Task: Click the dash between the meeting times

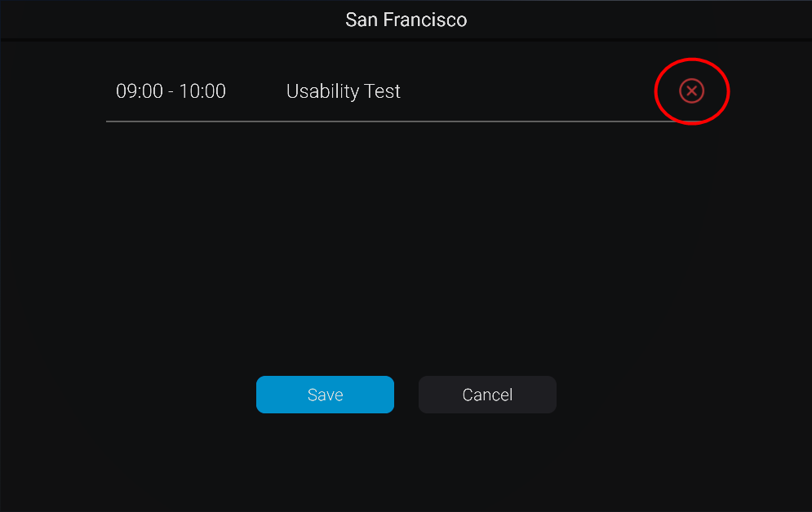Action: pos(171,92)
